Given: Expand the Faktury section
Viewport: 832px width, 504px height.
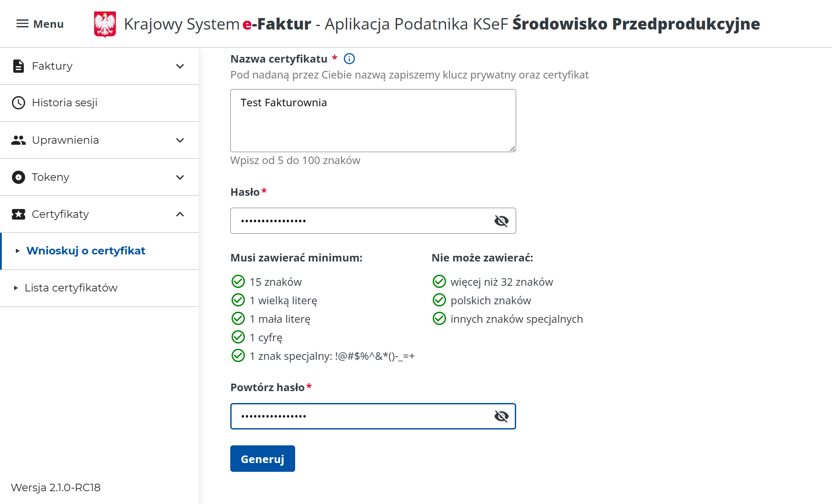Looking at the screenshot, I should (x=180, y=66).
